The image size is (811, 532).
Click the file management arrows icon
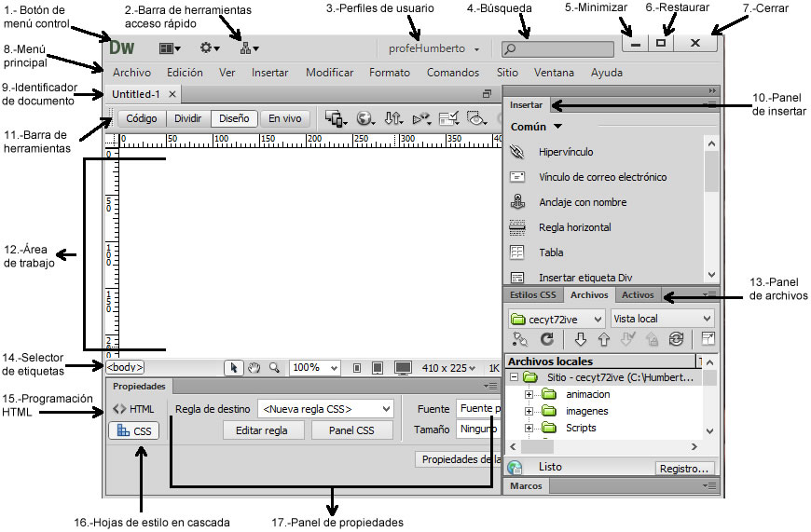pyautogui.click(x=392, y=118)
